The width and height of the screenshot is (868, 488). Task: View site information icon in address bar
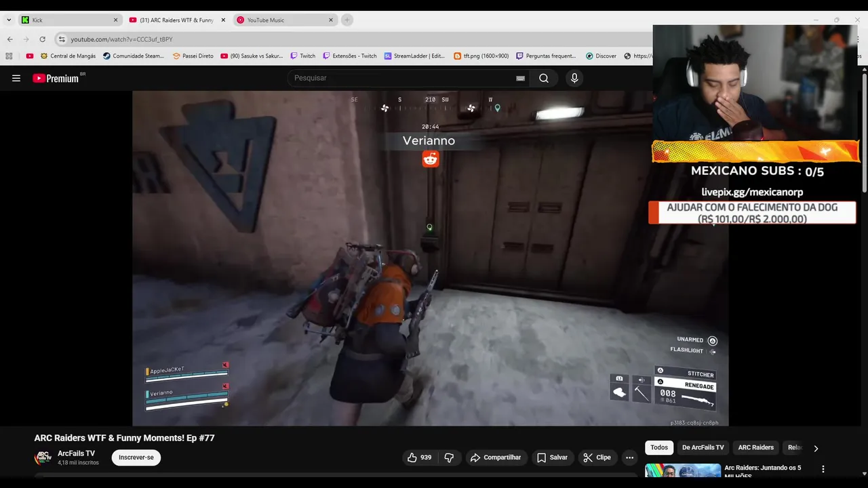coord(62,39)
